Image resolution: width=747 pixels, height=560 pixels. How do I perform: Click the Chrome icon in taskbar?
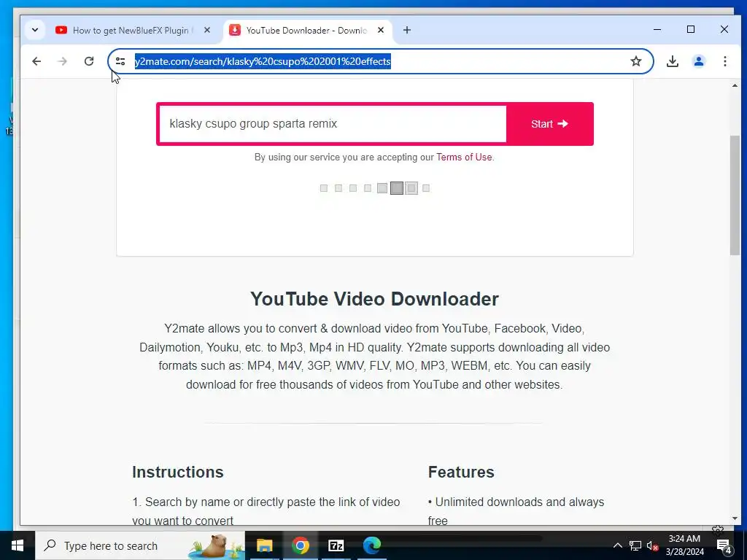[x=301, y=545]
